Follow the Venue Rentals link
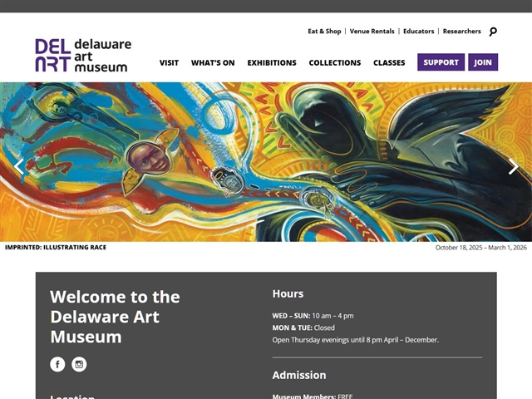This screenshot has width=532, height=399. coord(372,32)
